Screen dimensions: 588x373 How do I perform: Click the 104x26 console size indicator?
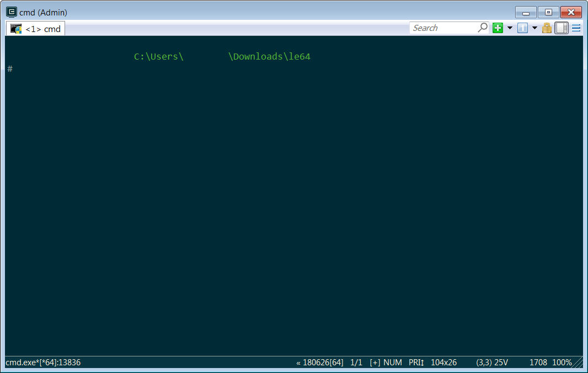[443, 363]
